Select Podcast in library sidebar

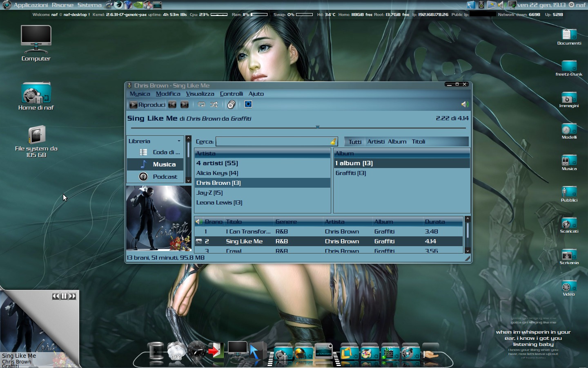pyautogui.click(x=155, y=177)
